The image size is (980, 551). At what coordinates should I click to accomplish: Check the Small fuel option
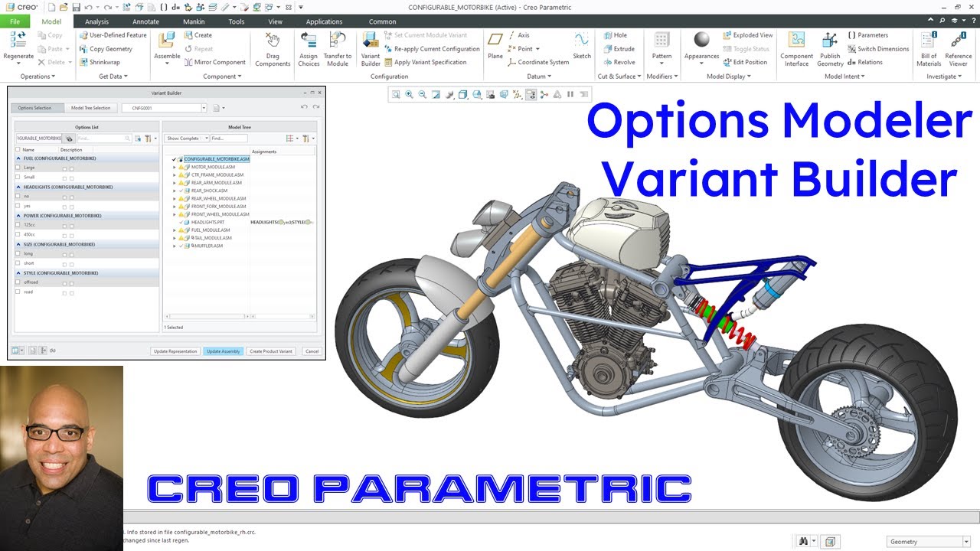(x=18, y=177)
